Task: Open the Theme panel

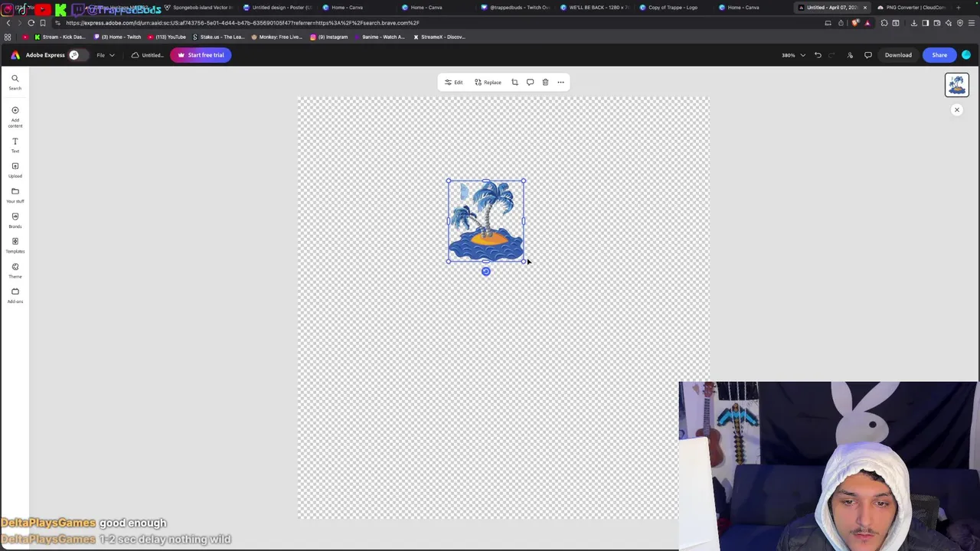Action: click(x=15, y=270)
